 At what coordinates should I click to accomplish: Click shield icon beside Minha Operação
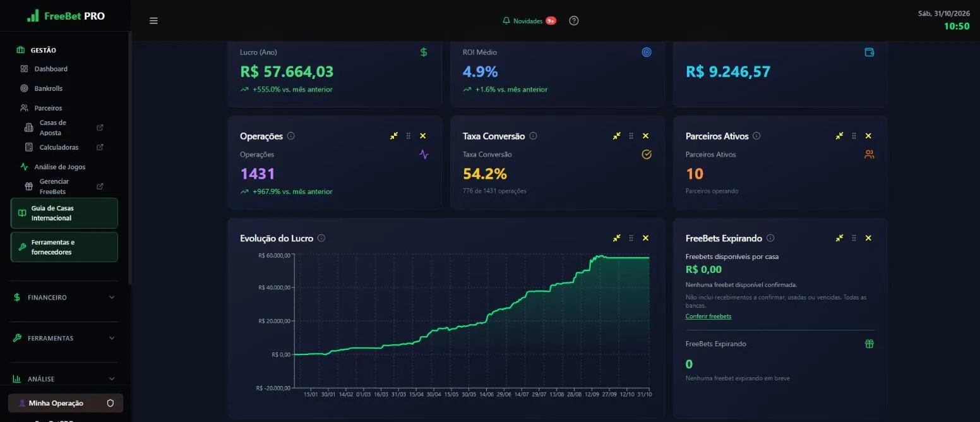click(111, 403)
